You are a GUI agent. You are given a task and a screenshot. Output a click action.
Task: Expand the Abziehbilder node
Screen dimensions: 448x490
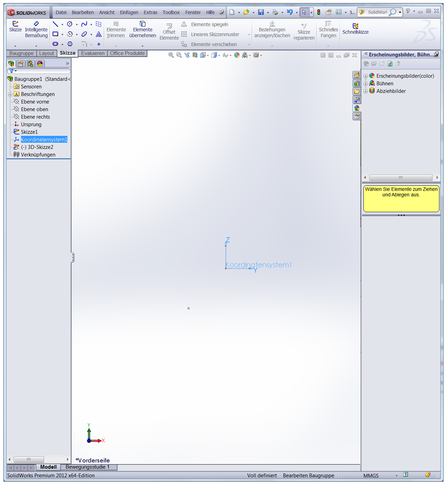click(x=366, y=91)
